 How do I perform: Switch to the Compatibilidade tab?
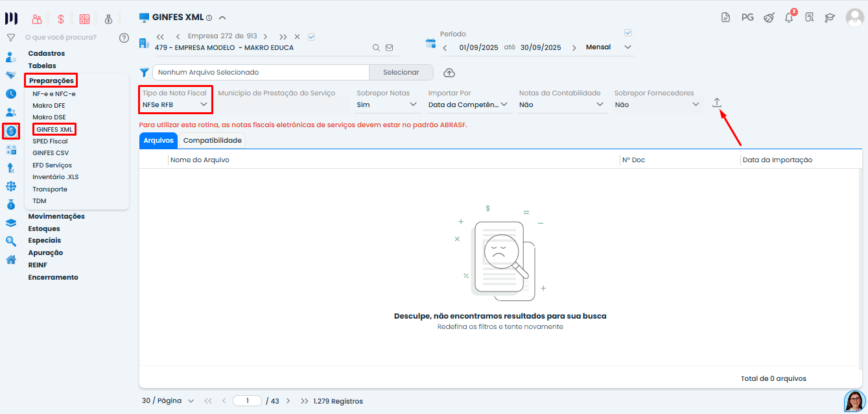pos(214,140)
